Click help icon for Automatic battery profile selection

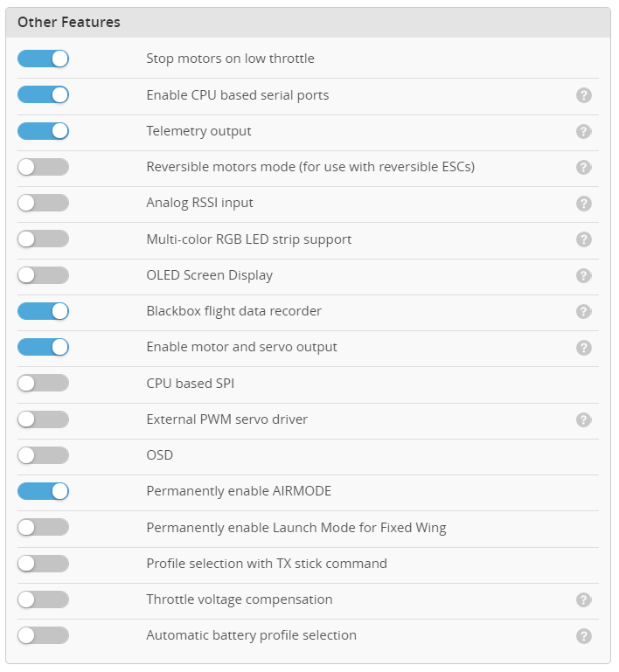pyautogui.click(x=584, y=635)
